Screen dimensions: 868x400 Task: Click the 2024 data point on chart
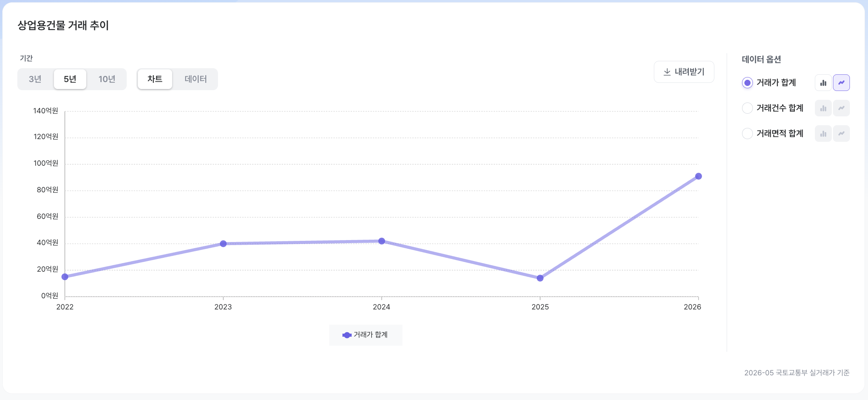[x=382, y=241]
